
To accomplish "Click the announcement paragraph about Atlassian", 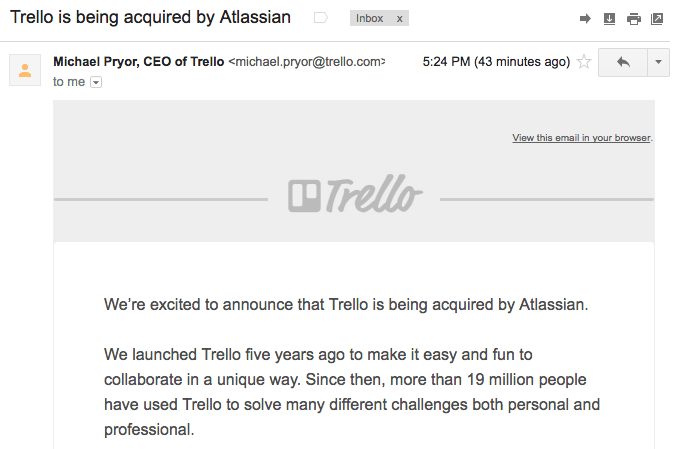I will 346,304.
